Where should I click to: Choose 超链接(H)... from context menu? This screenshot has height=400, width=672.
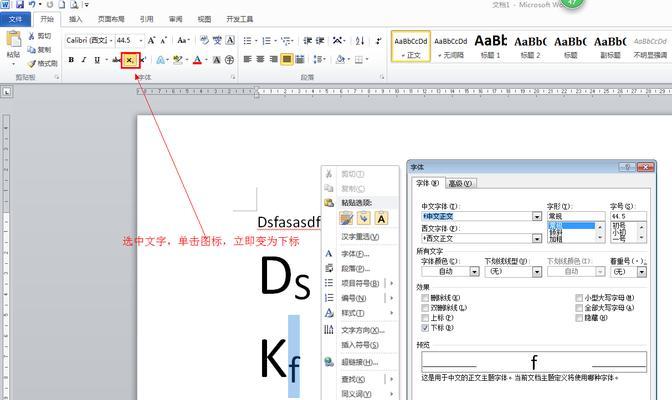click(x=360, y=362)
